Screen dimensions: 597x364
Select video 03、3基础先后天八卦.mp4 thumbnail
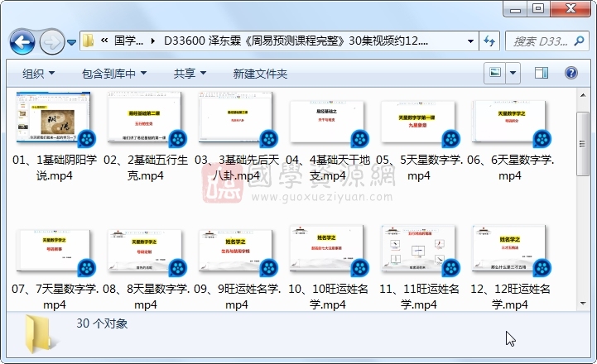pyautogui.click(x=237, y=119)
